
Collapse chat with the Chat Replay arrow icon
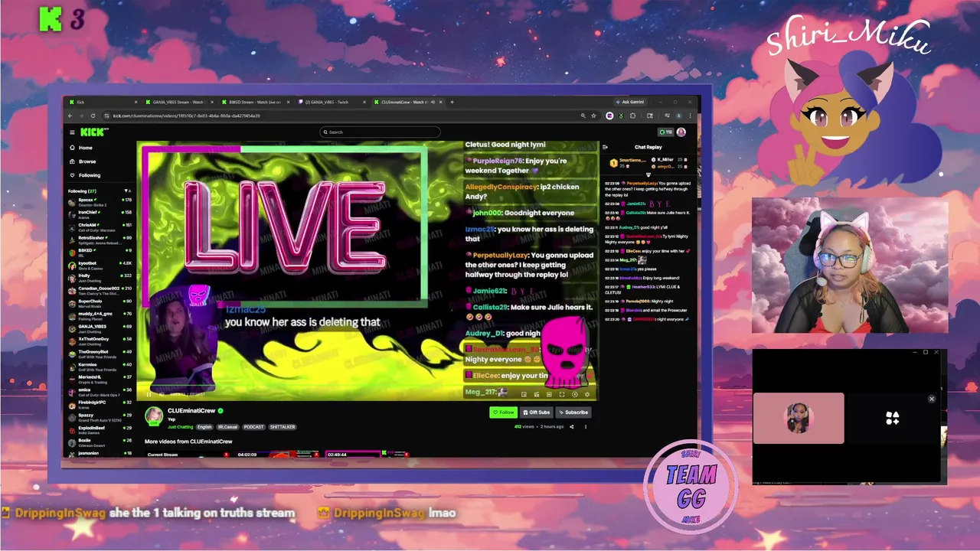point(605,147)
